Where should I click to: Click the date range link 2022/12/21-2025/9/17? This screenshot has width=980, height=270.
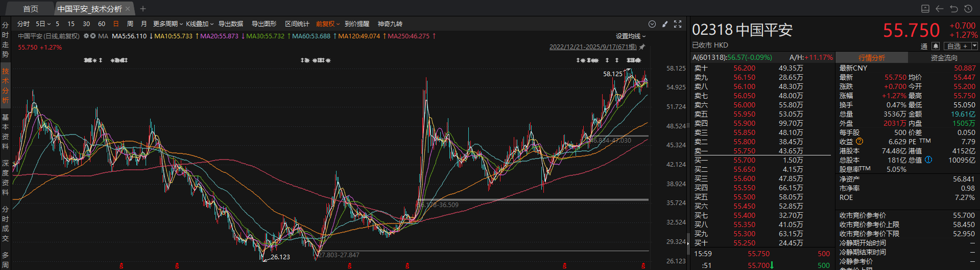(593, 47)
